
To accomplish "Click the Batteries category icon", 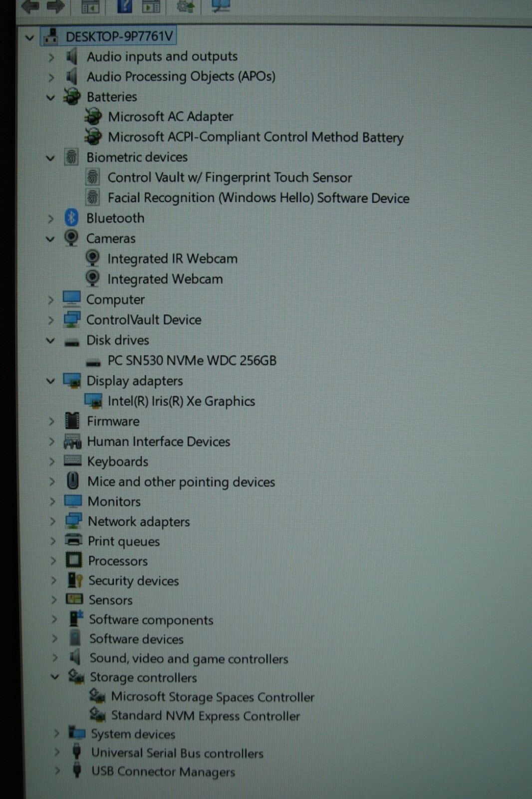I will (72, 96).
